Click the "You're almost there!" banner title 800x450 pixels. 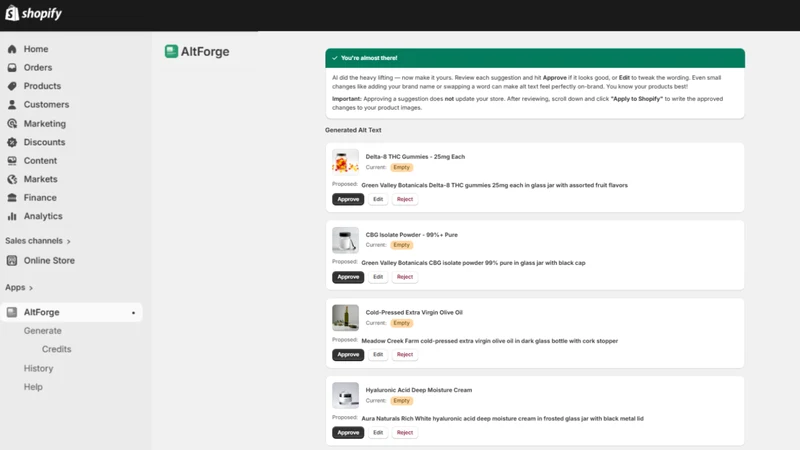(369, 58)
